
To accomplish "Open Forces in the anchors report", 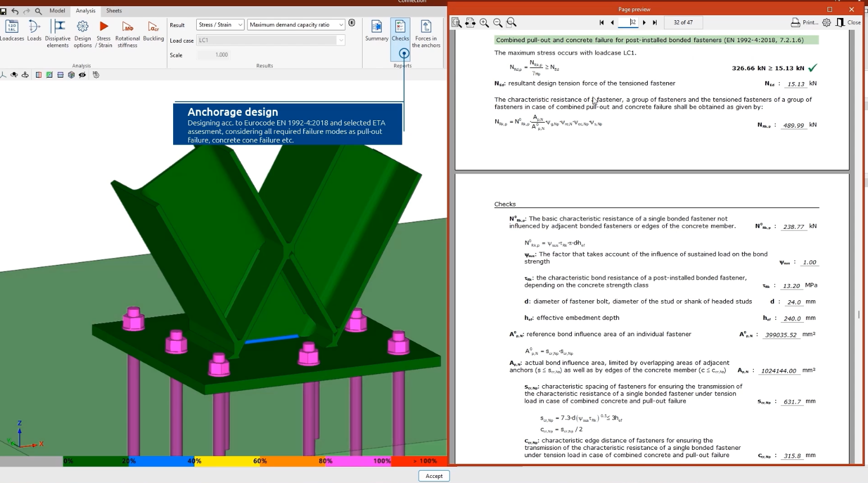I will coord(426,34).
